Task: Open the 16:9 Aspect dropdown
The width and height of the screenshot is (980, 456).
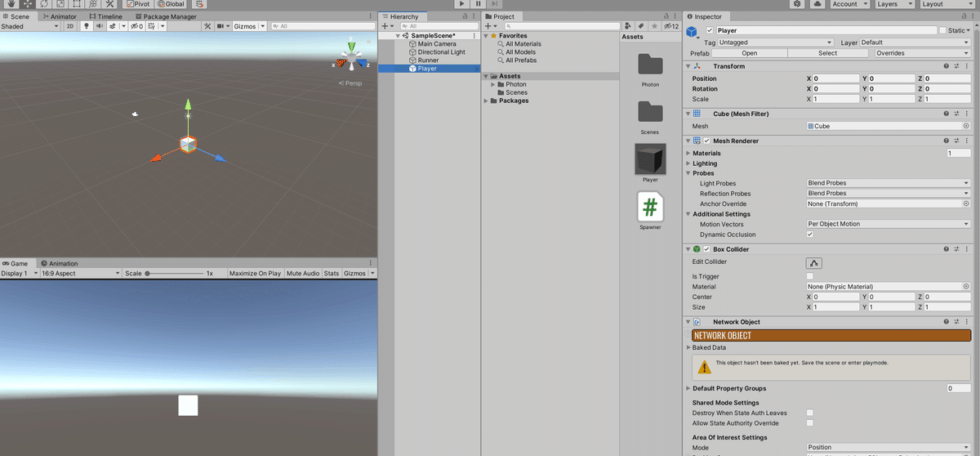Action: 80,274
